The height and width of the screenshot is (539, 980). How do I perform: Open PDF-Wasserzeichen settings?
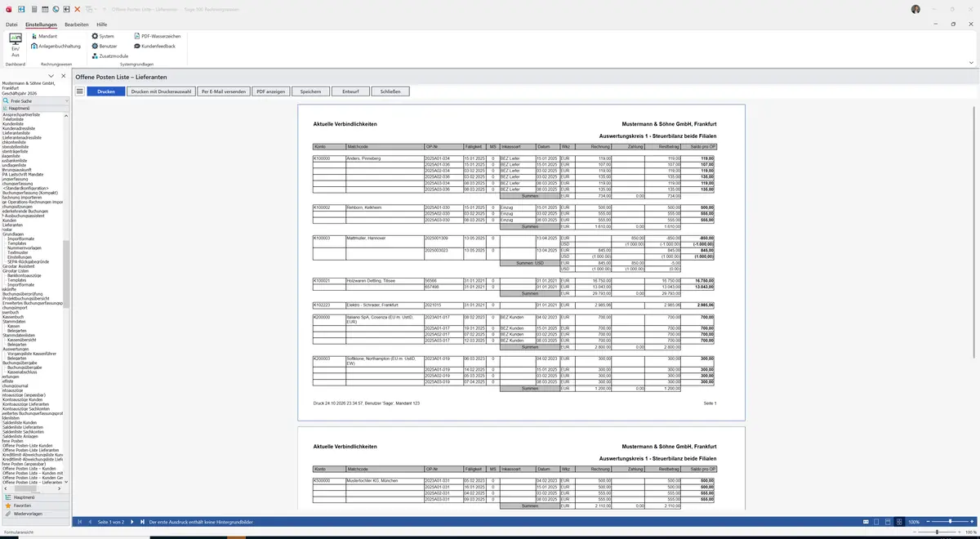(x=157, y=37)
